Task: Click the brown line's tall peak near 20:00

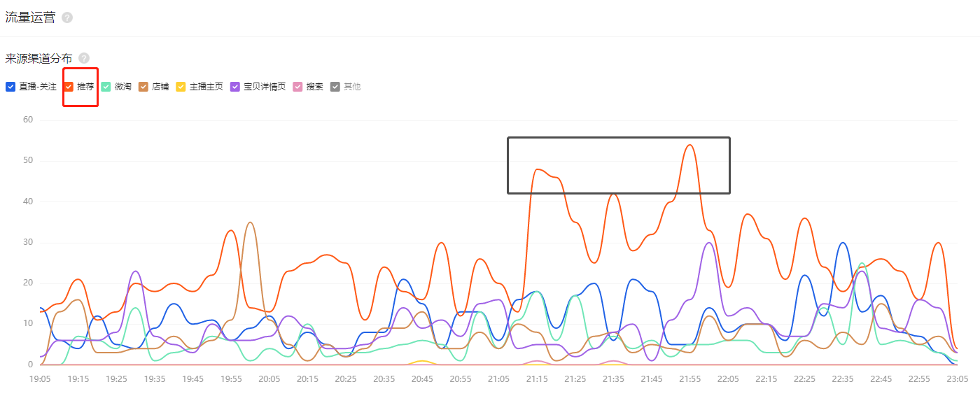Action: [251, 223]
